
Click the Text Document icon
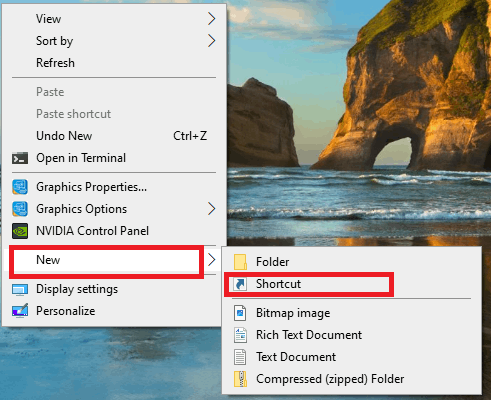[x=240, y=357]
